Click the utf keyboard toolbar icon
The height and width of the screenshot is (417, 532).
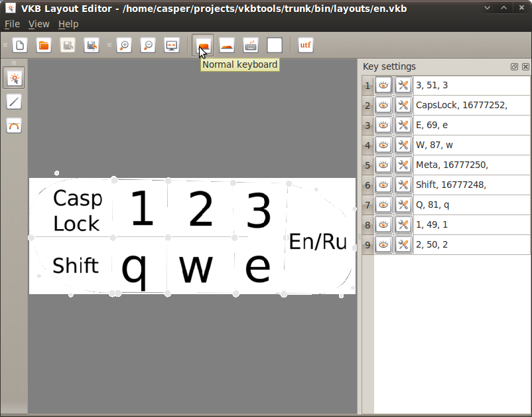click(x=305, y=44)
